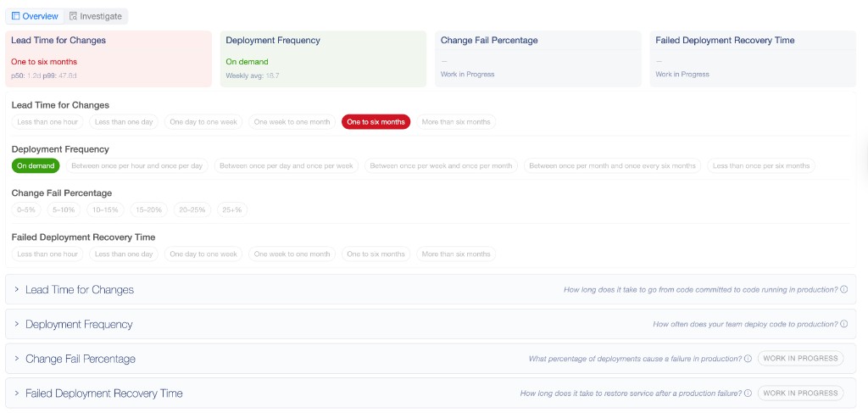Click info icon beside 'failure in production?'
Viewport: 868px width, 413px height.
748,359
